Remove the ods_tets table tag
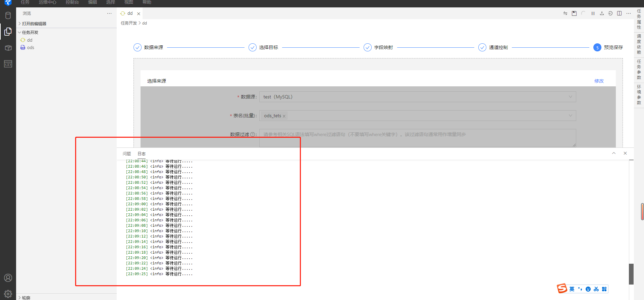This screenshot has width=644, height=300. pyautogui.click(x=284, y=116)
